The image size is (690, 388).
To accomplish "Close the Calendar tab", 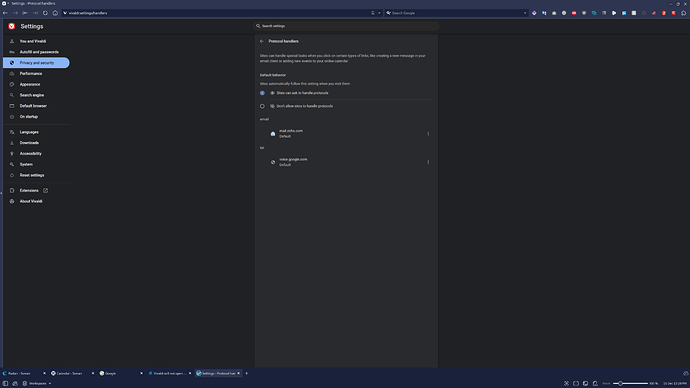I will [93, 373].
